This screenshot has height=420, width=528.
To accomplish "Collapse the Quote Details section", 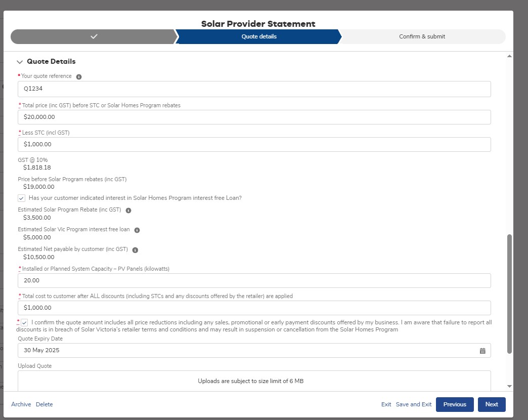I will (x=20, y=62).
